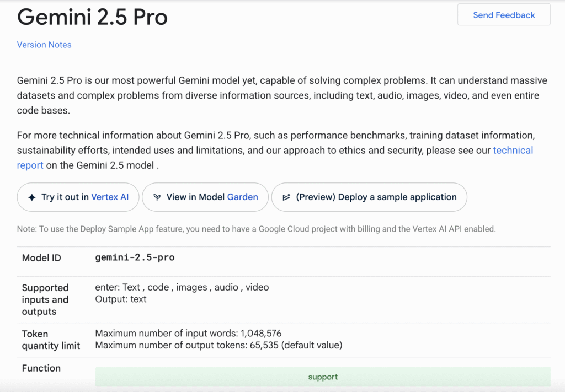This screenshot has width=565, height=392.
Task: Click the note about Deploy Sample App feature
Action: point(256,229)
